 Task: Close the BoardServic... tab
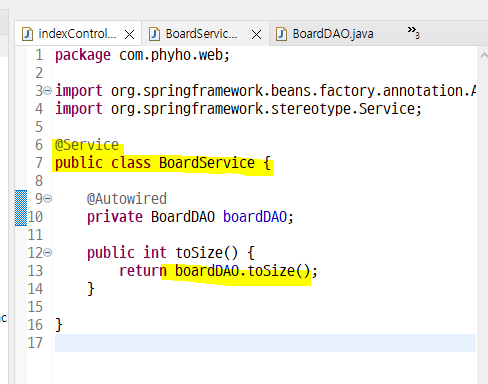click(x=256, y=34)
